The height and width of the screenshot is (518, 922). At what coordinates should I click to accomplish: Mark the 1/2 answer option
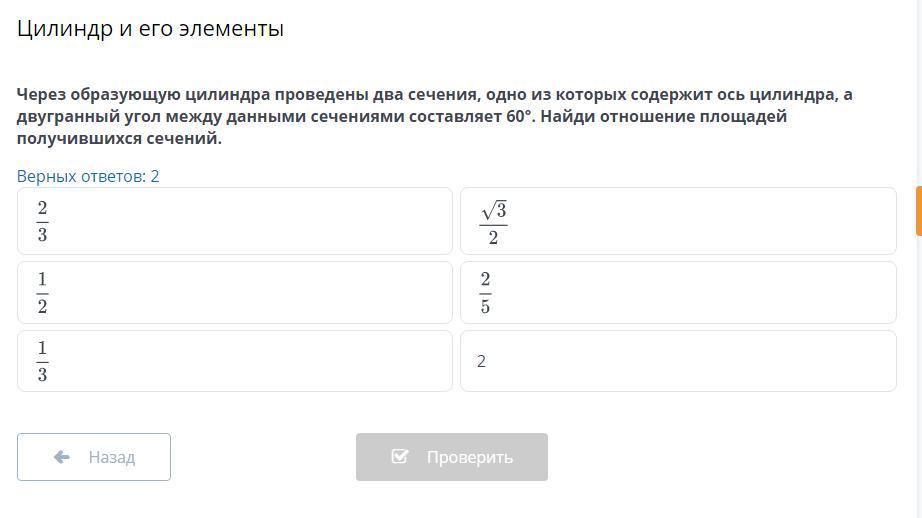tap(234, 292)
